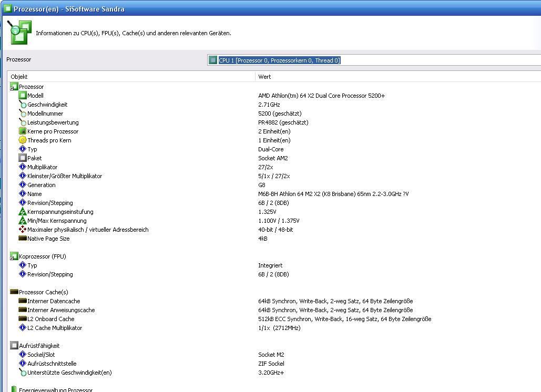Select the 'AMD Athlon(tm) 64 X2' model value

point(322,96)
